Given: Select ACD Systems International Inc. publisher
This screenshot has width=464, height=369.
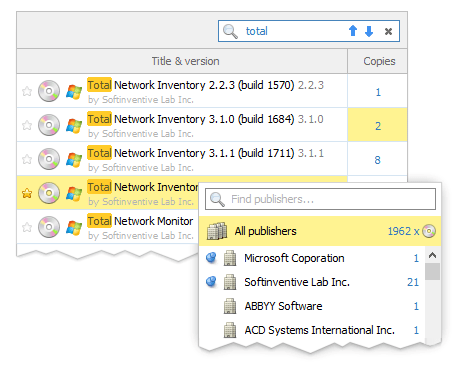Looking at the screenshot, I should tap(312, 330).
